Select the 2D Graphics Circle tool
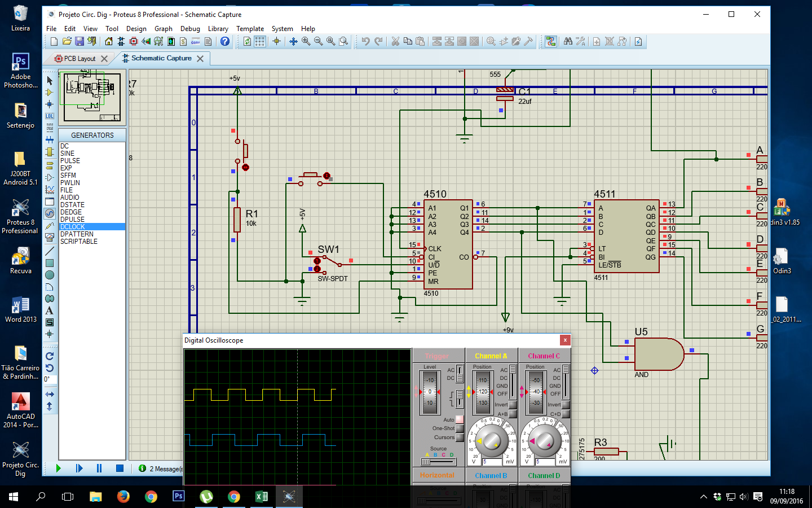The width and height of the screenshot is (812, 508). click(50, 275)
